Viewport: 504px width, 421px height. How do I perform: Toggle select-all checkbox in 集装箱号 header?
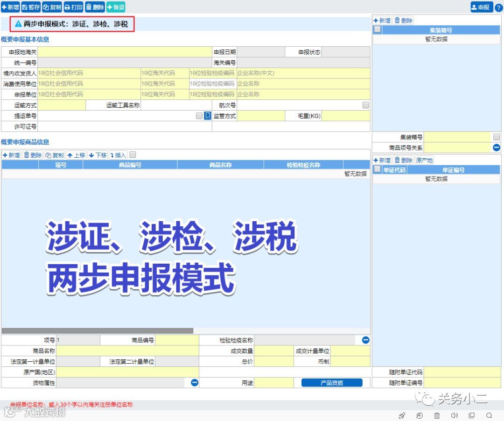pyautogui.click(x=378, y=29)
